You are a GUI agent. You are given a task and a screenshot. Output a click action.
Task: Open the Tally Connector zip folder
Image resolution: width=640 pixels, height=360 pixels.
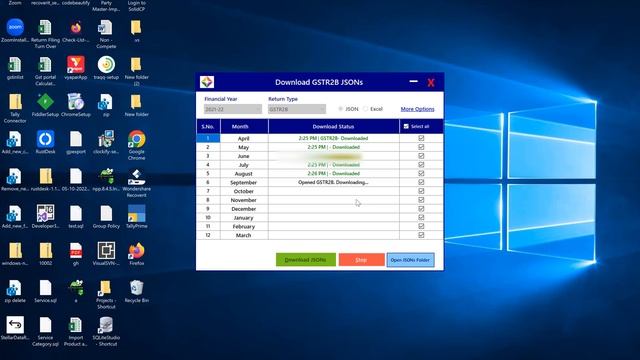pos(15,102)
